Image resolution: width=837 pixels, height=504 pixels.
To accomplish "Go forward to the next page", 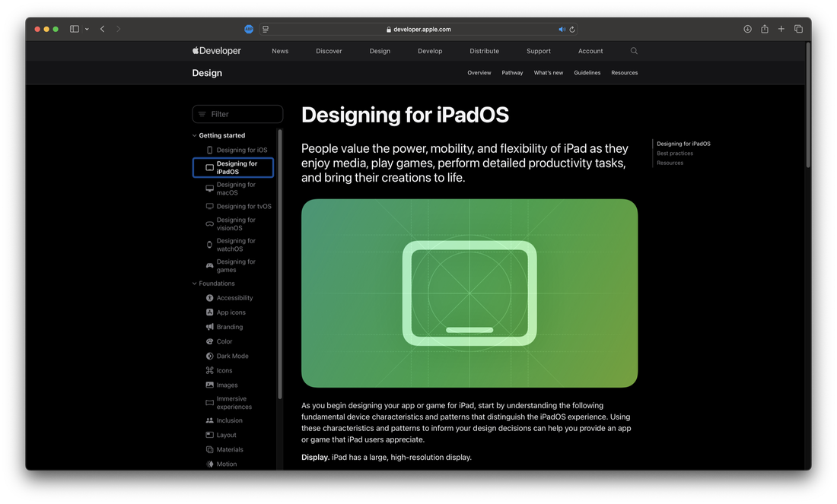I will point(119,29).
